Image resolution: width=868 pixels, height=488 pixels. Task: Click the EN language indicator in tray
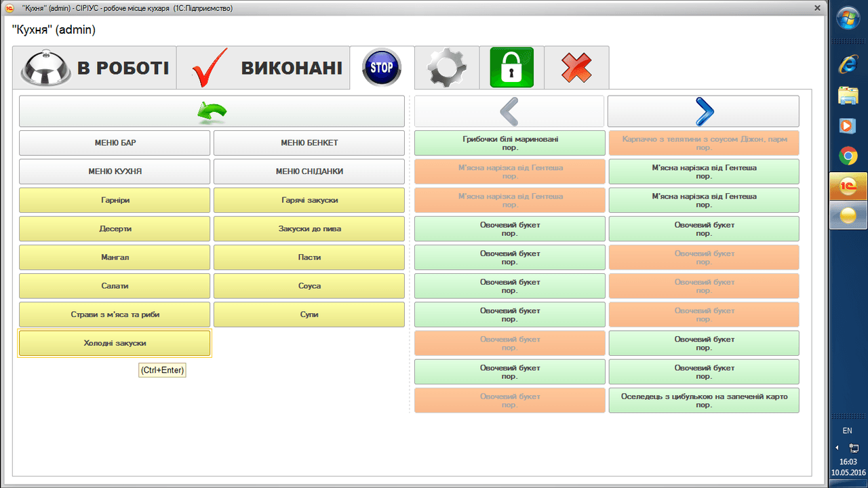pos(847,430)
